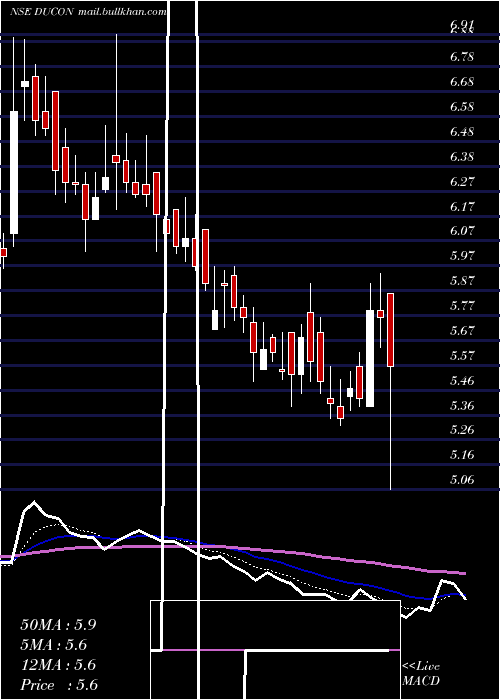Click the 50MA : 5.9 readout
The height and width of the screenshot is (700, 500).
58,625
